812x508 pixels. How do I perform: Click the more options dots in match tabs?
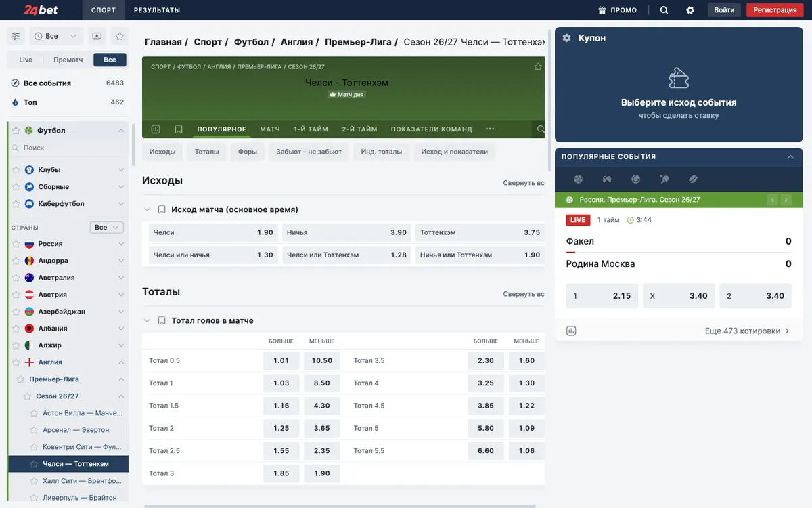click(x=490, y=129)
